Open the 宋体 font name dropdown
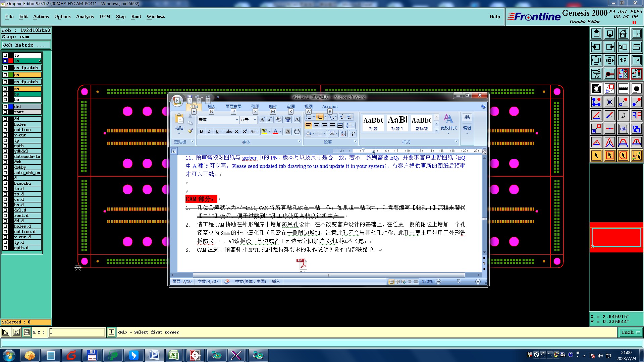644x362 pixels. coord(237,120)
